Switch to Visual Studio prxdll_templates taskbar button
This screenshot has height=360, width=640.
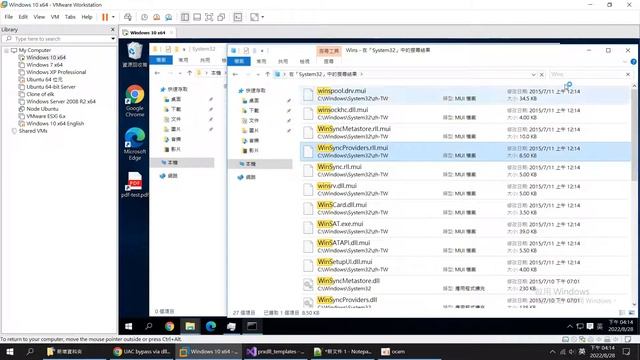[x=276, y=351]
